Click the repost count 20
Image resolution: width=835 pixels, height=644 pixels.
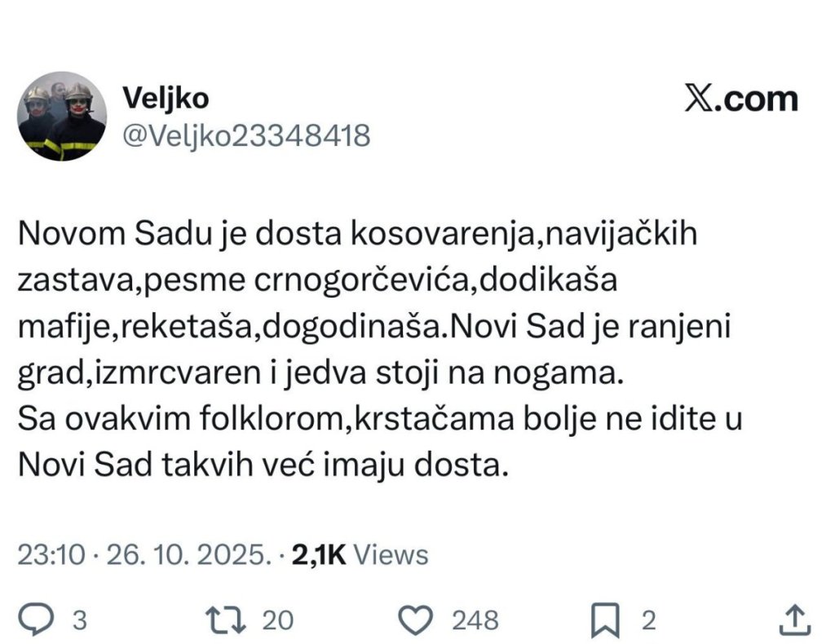click(277, 620)
